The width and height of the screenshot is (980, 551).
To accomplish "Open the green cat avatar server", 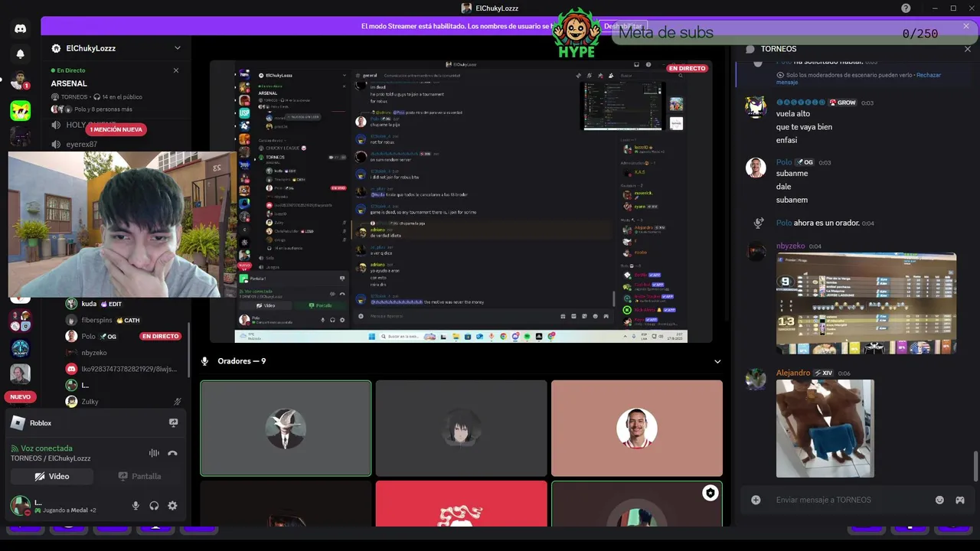I will [21, 110].
